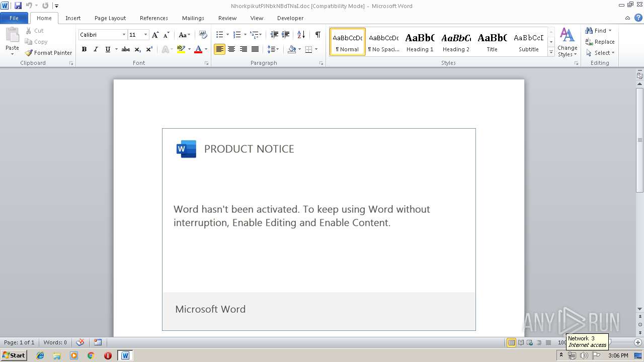Toggle Subscript formatting

(x=137, y=49)
